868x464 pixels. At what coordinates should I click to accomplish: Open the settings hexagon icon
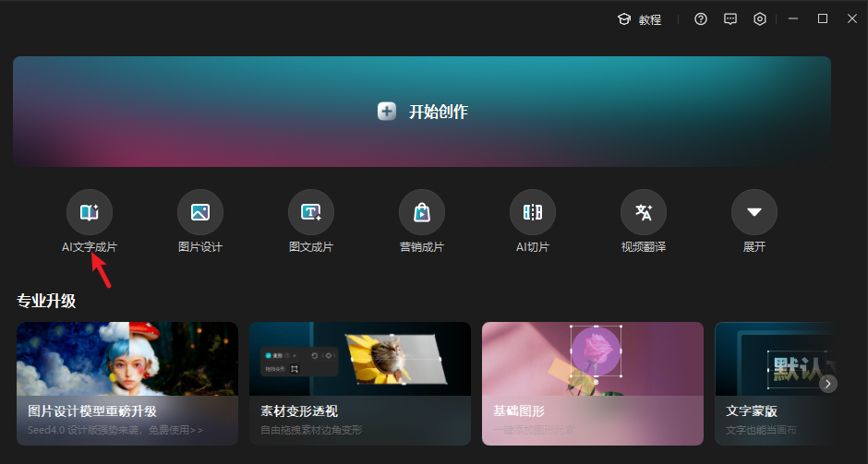tap(760, 19)
